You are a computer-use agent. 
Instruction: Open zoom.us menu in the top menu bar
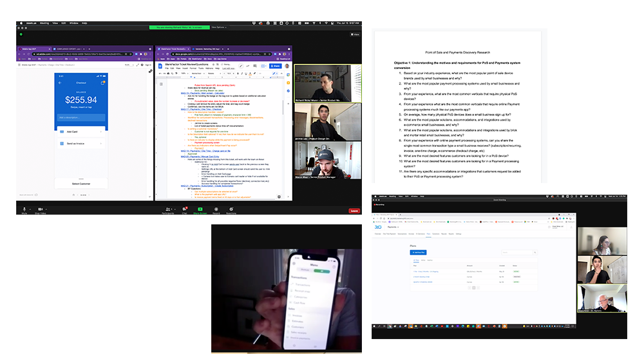pyautogui.click(x=31, y=23)
